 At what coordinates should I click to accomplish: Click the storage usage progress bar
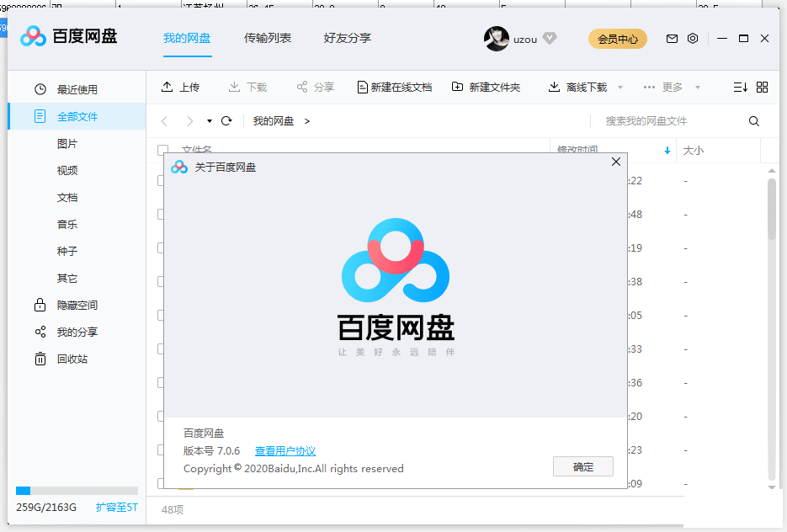pyautogui.click(x=77, y=491)
